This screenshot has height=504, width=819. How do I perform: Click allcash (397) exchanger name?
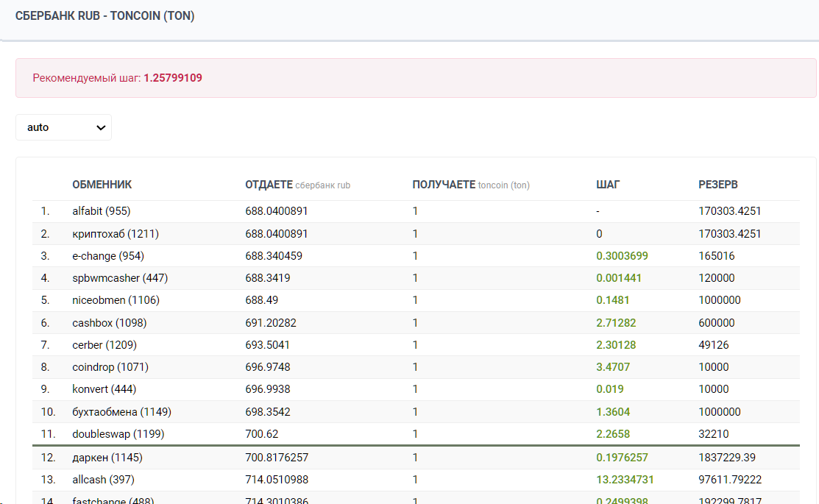(103, 480)
